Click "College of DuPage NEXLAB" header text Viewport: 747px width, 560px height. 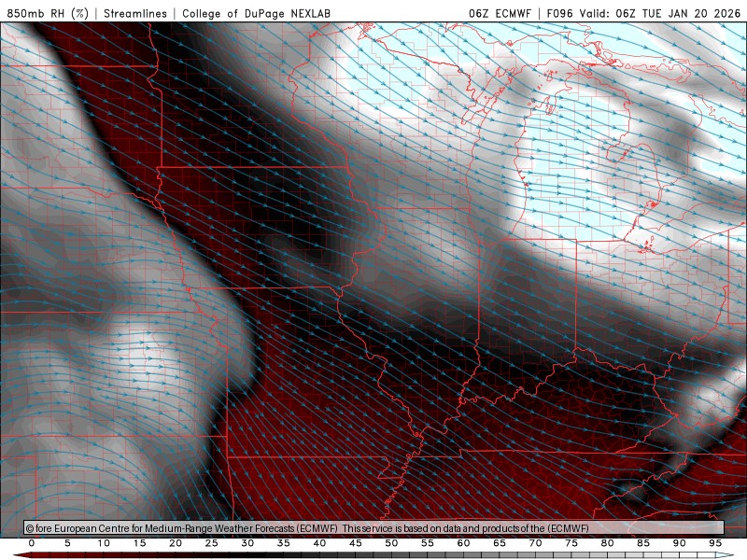coord(256,13)
